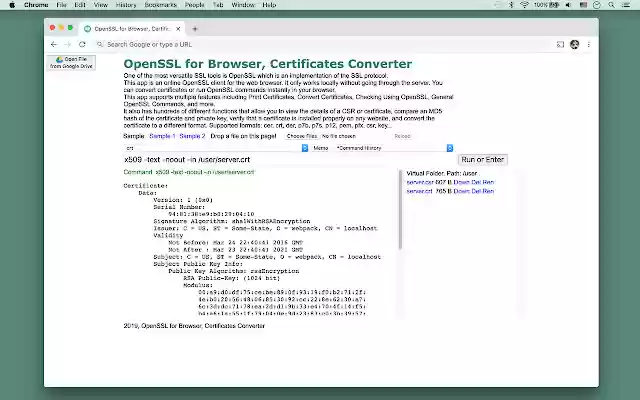Click Ren link for server.crt
This screenshot has height=400, width=640.
click(488, 191)
